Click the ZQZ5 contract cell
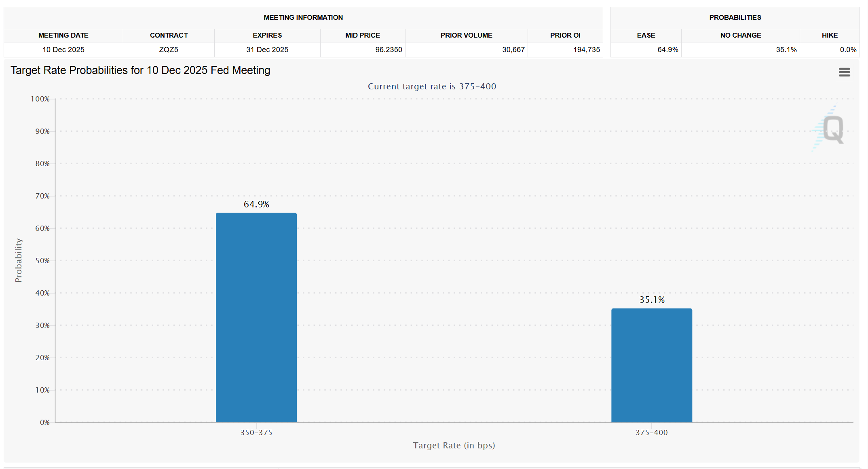The image size is (868, 469). pyautogui.click(x=168, y=49)
